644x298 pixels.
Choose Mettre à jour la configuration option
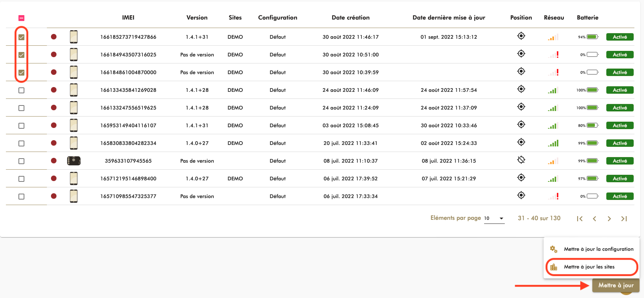pos(598,249)
